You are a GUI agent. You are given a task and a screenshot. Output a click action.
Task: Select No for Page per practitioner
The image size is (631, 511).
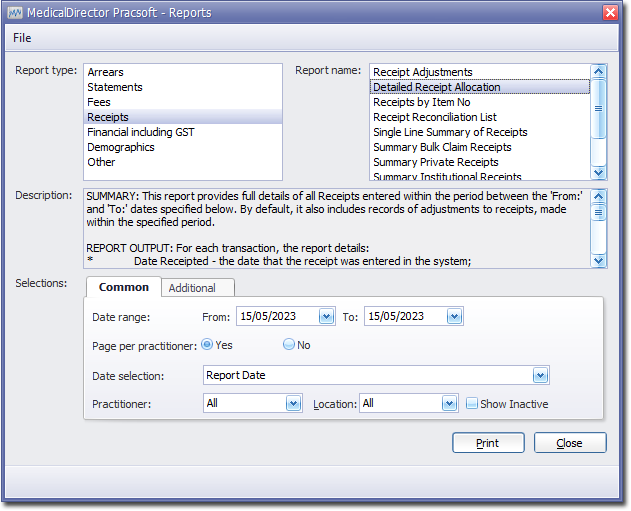click(x=289, y=344)
